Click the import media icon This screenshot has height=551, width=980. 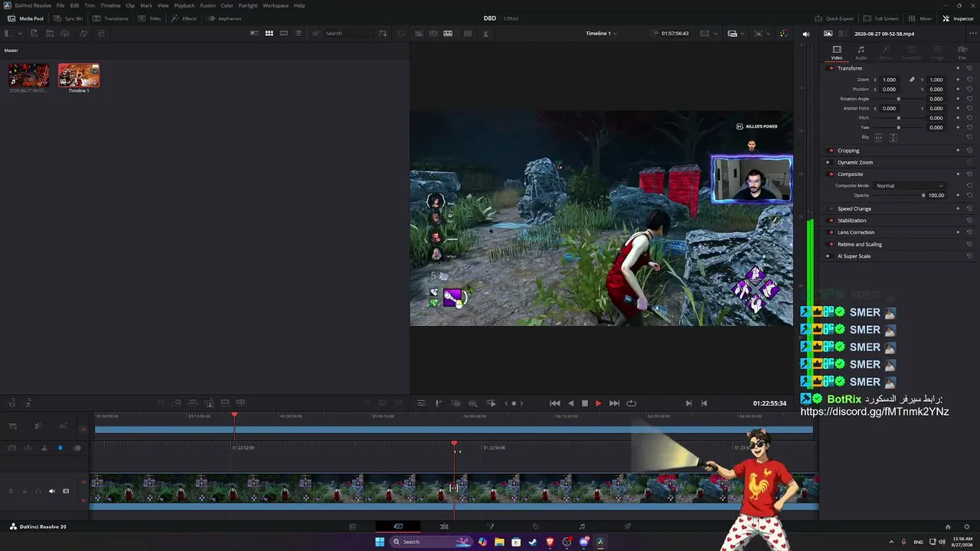pos(34,34)
